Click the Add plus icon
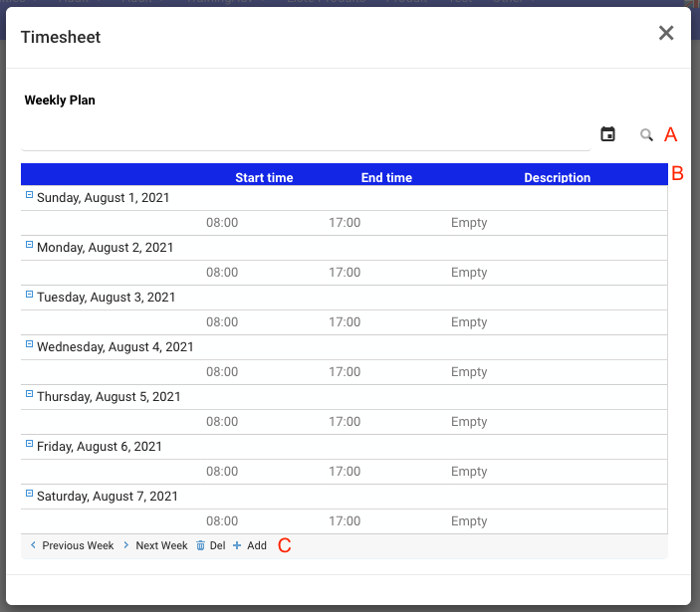This screenshot has height=612, width=700. 237,545
